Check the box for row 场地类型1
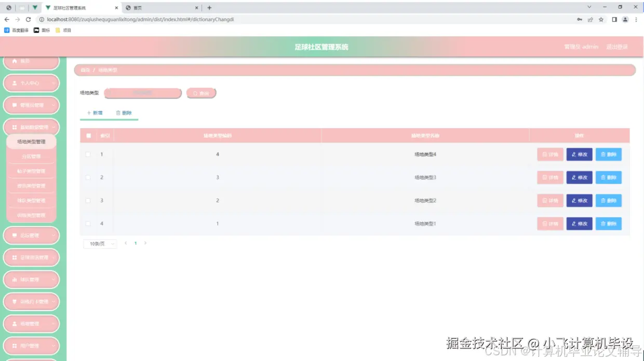The height and width of the screenshot is (361, 644). (x=88, y=224)
